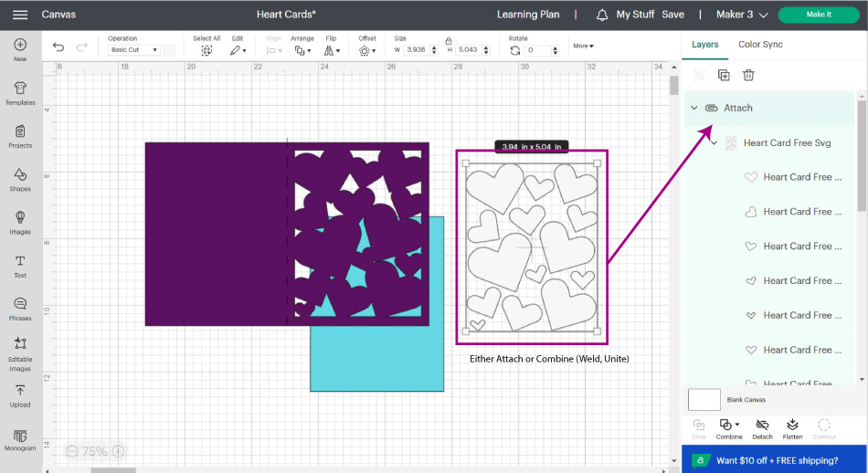Click the Detach button in the layers panel
The width and height of the screenshot is (868, 473).
pyautogui.click(x=762, y=428)
